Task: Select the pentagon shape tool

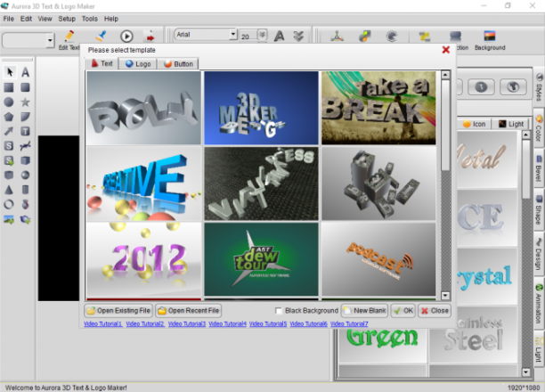Action: (x=9, y=117)
